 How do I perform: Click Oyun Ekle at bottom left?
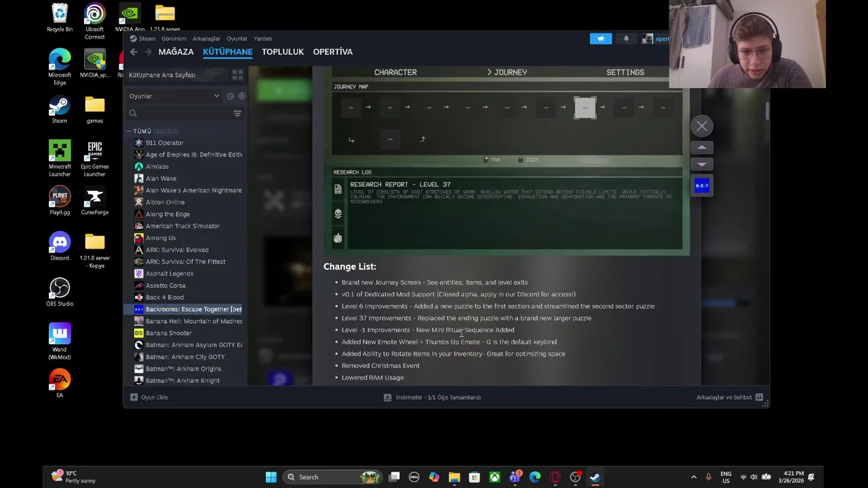pos(149,397)
